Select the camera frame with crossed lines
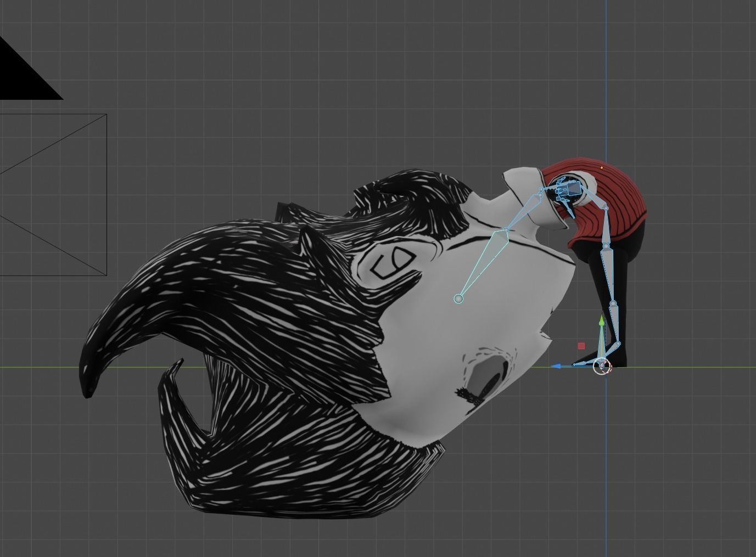 53,195
